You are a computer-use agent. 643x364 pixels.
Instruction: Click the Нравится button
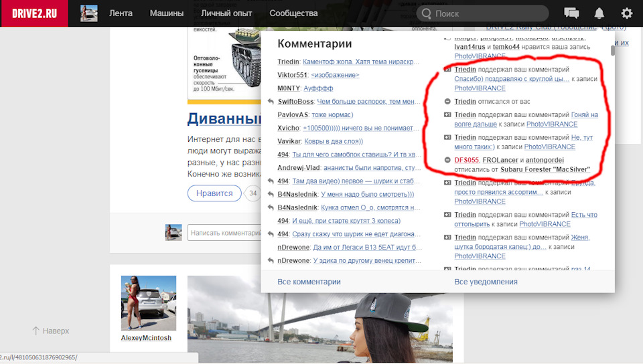214,193
